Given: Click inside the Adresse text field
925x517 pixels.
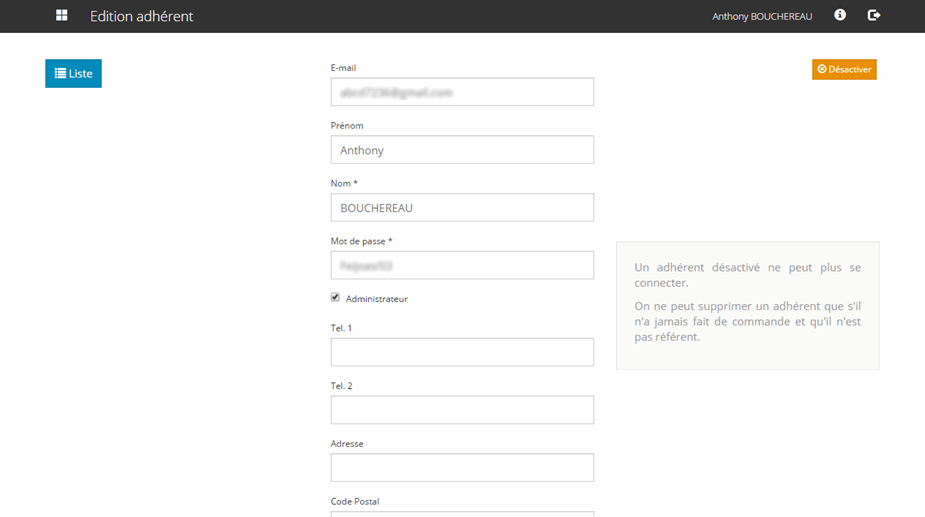Looking at the screenshot, I should [462, 468].
